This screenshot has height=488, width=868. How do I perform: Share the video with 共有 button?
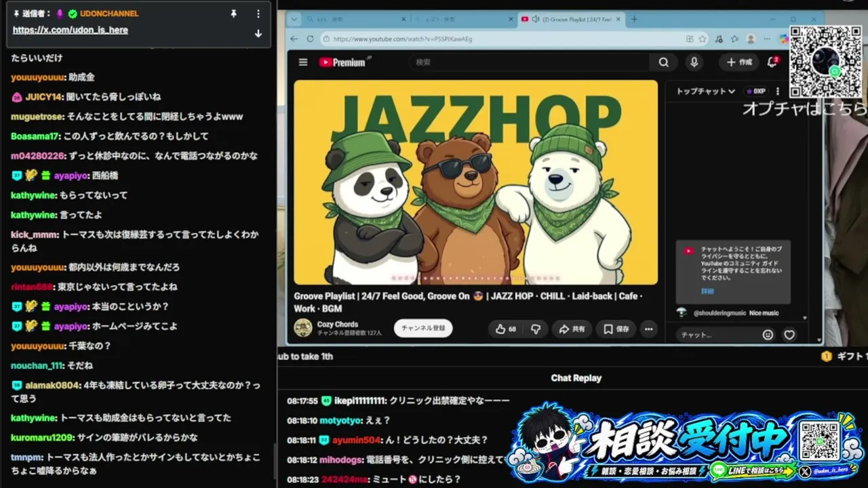tap(572, 329)
